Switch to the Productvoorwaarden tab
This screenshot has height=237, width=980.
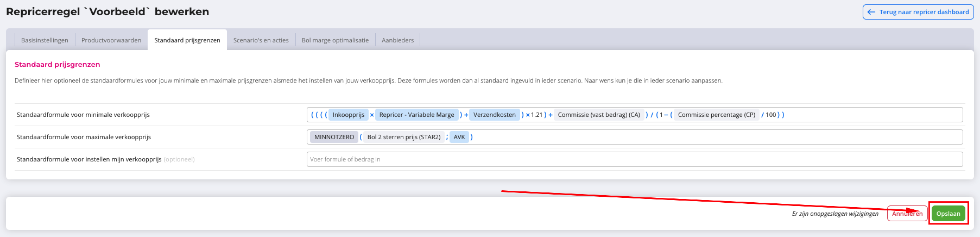click(x=111, y=40)
